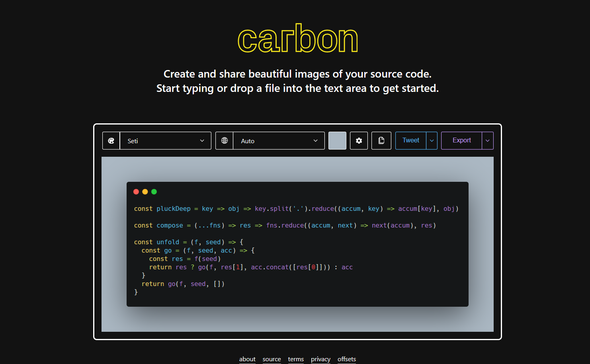Click the Export button
The image size is (590, 364).
click(461, 140)
